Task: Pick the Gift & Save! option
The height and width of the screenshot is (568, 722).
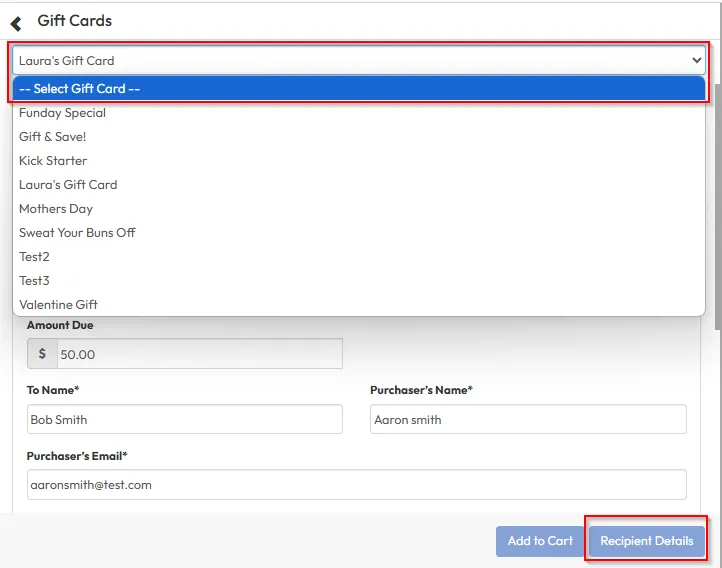Action: pyautogui.click(x=52, y=137)
